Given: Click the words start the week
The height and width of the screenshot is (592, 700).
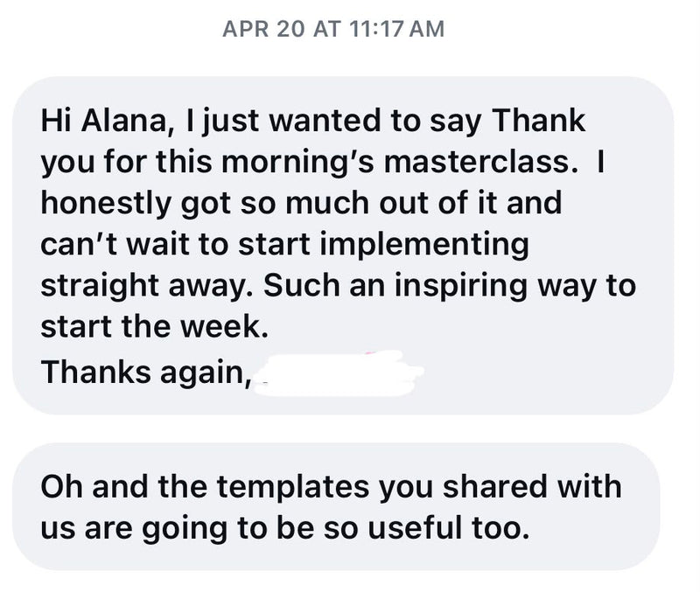Looking at the screenshot, I should [155, 327].
